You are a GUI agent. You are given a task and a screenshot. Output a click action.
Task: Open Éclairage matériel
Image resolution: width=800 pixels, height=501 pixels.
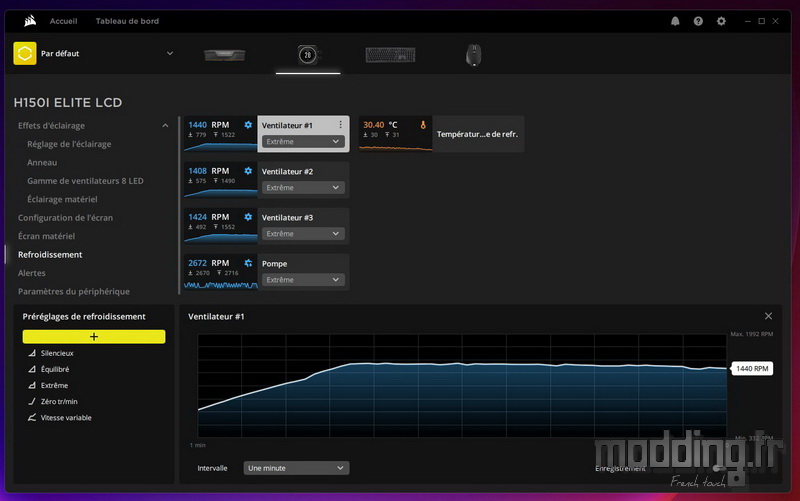(62, 199)
